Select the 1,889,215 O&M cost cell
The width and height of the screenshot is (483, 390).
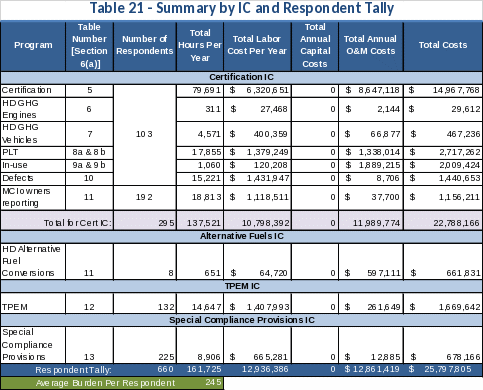(371, 166)
